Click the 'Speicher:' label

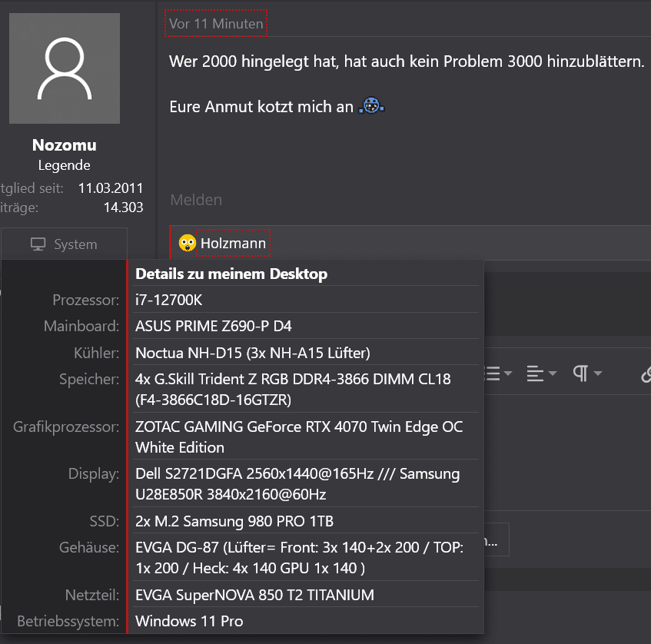[x=89, y=379]
